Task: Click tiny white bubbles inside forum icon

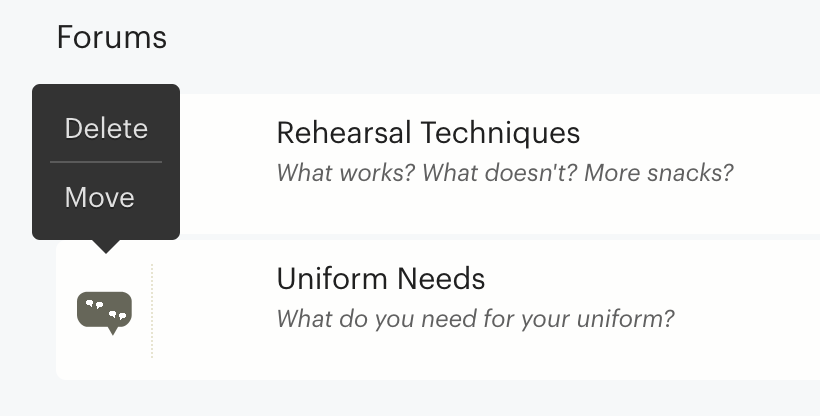Action: coord(106,310)
